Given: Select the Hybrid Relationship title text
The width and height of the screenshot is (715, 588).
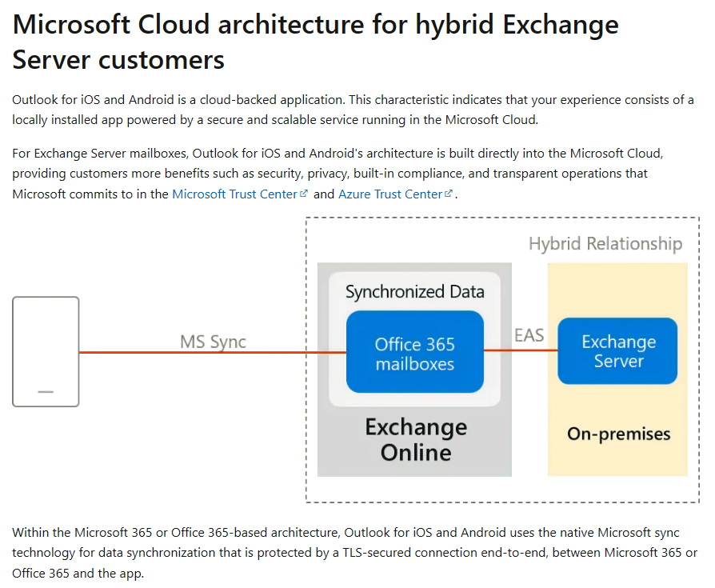Looking at the screenshot, I should pyautogui.click(x=606, y=244).
